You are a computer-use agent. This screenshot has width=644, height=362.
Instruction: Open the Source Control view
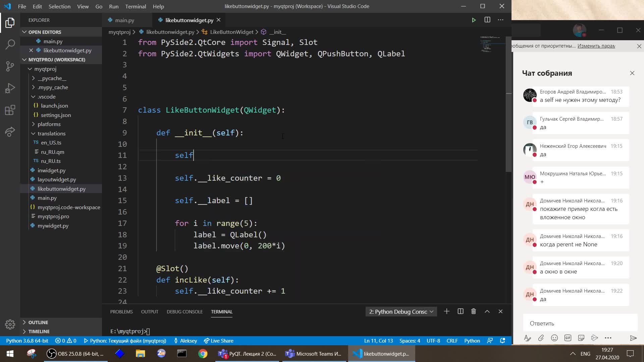[10, 66]
